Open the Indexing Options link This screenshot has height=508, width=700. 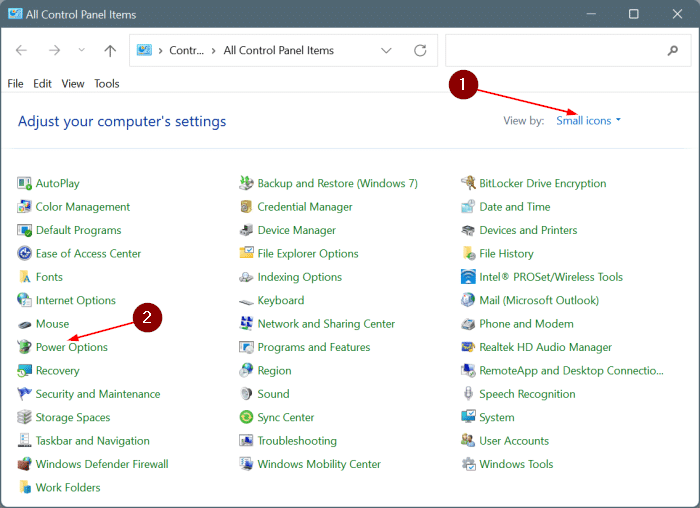(300, 277)
